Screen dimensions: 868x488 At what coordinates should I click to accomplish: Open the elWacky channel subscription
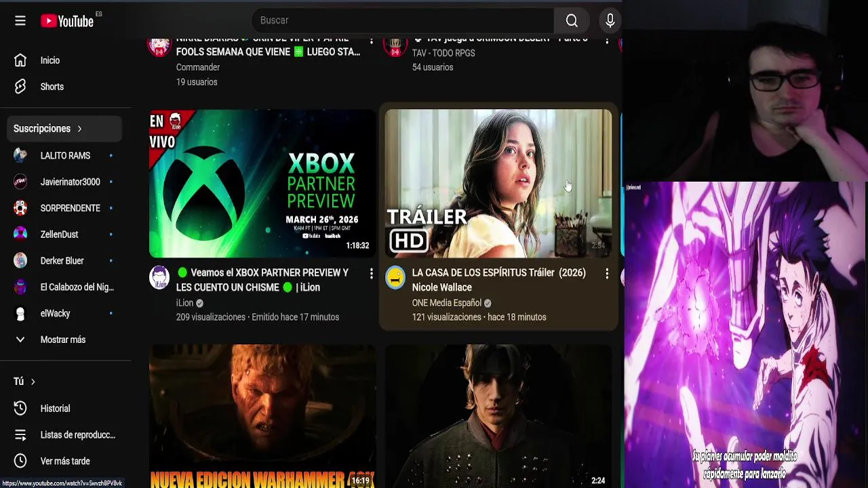pos(64,314)
